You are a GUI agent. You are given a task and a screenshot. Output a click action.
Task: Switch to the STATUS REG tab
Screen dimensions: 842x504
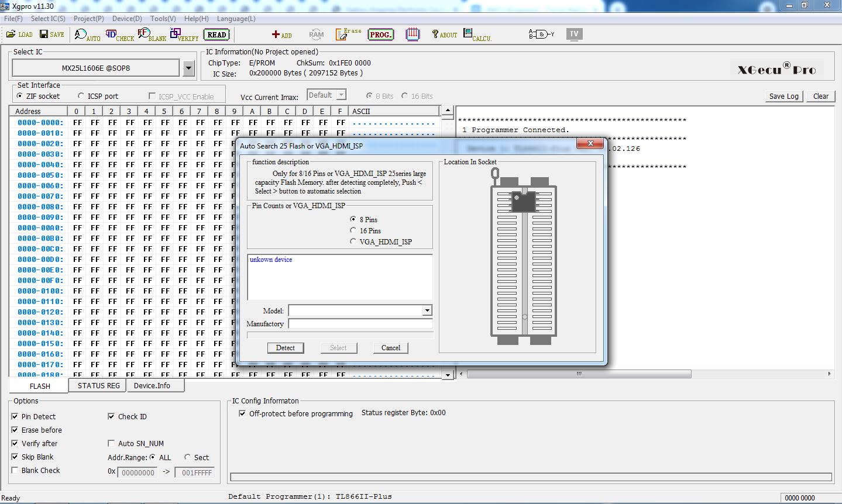click(x=98, y=386)
